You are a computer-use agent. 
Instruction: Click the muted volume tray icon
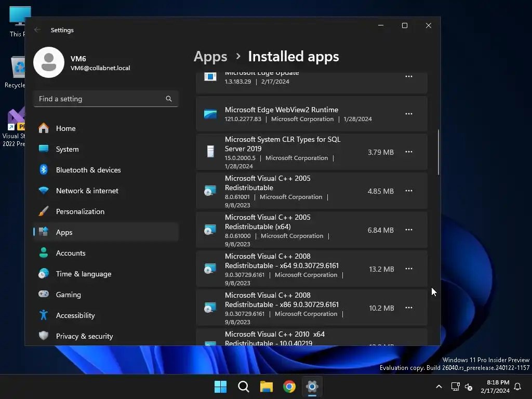(x=469, y=387)
